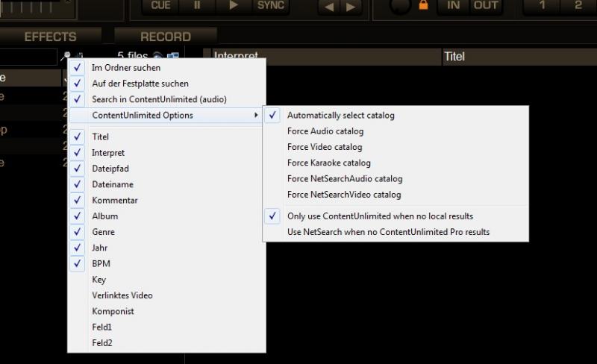The image size is (597, 364).
Task: Select Force Video catalog
Action: coord(396,147)
